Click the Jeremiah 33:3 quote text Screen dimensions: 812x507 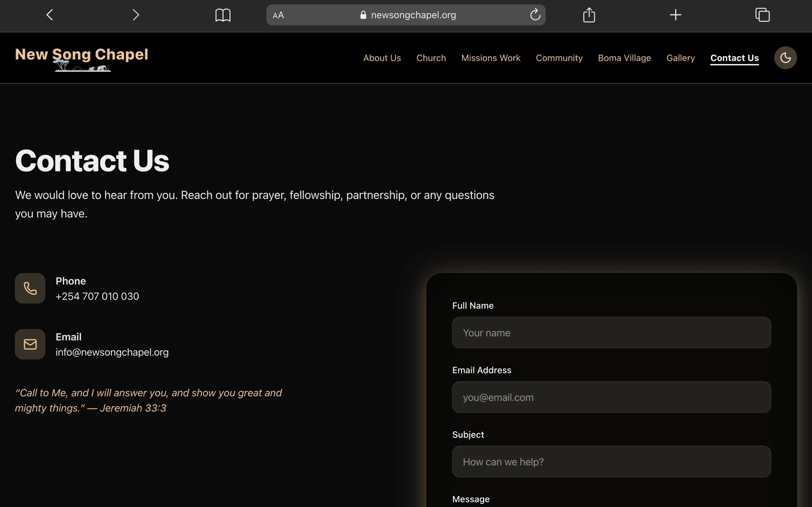point(148,400)
